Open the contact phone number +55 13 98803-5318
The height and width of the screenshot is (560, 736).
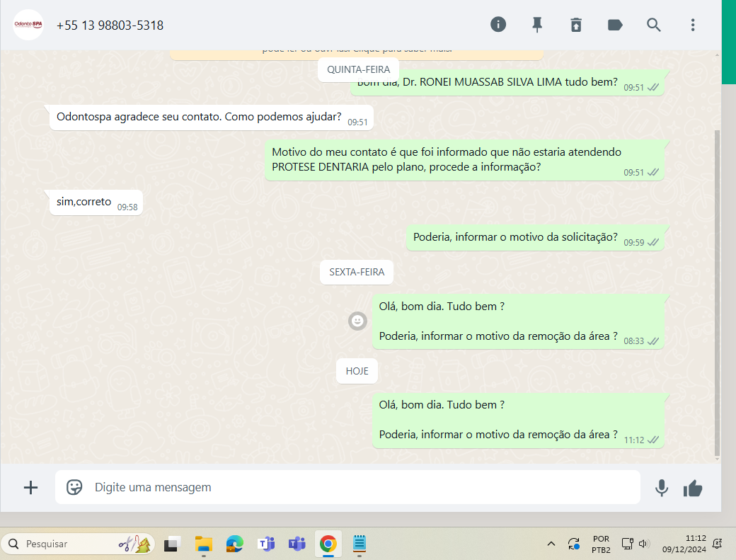pyautogui.click(x=110, y=25)
